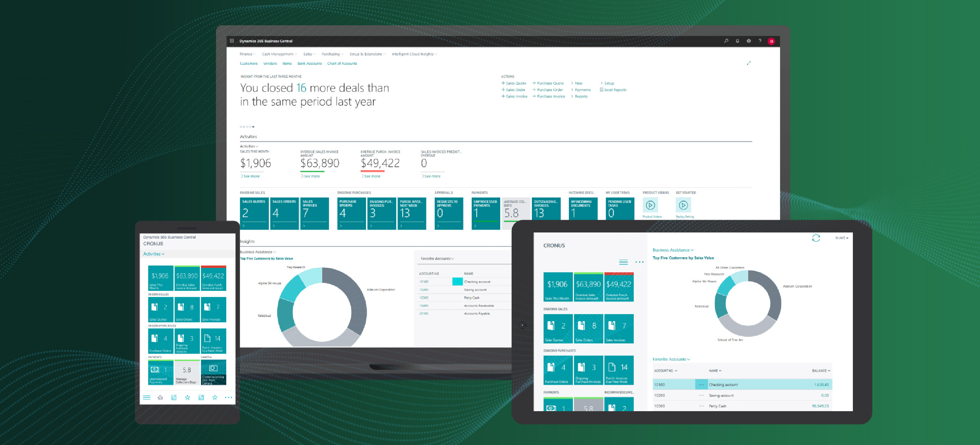Click the three-dot menu beside tablet hamburger
The width and height of the screenshot is (980, 445).
639,262
